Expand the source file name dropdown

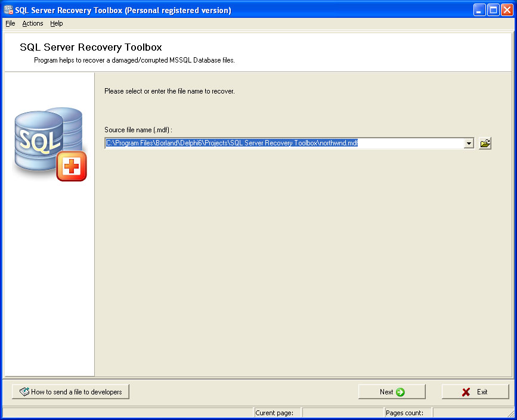(469, 144)
